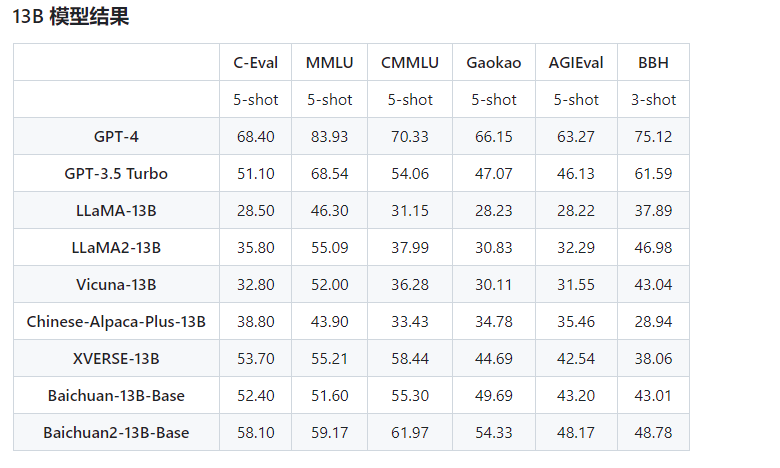
Task: Select the AGIEval column header
Action: 576,62
